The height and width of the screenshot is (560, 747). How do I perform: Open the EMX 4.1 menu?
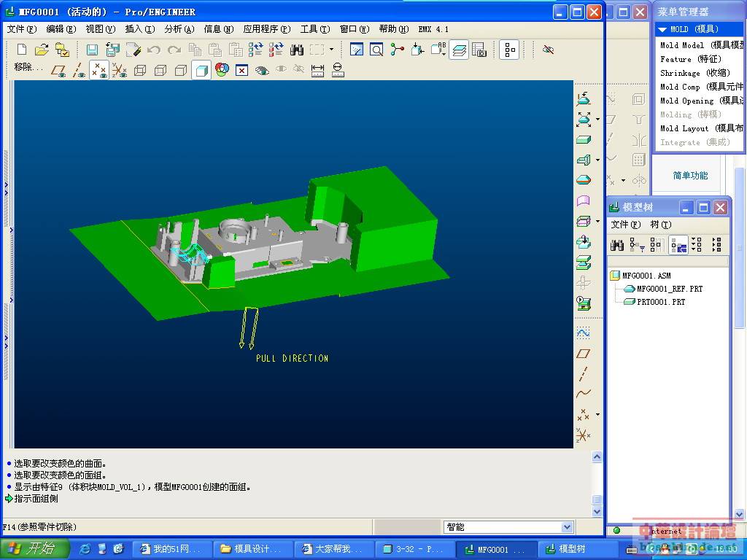433,29
